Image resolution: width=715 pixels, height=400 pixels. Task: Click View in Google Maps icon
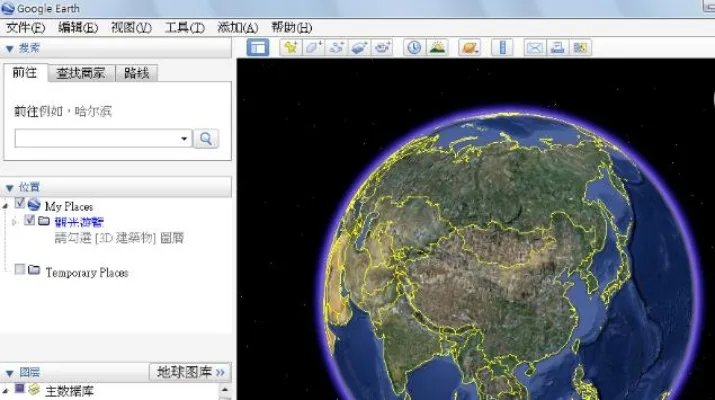pos(580,47)
